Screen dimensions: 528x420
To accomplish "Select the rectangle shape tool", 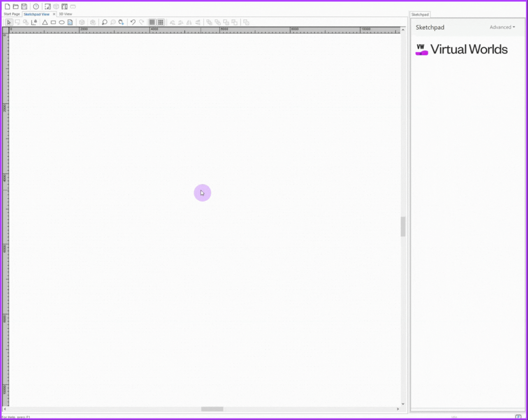I will (x=54, y=22).
